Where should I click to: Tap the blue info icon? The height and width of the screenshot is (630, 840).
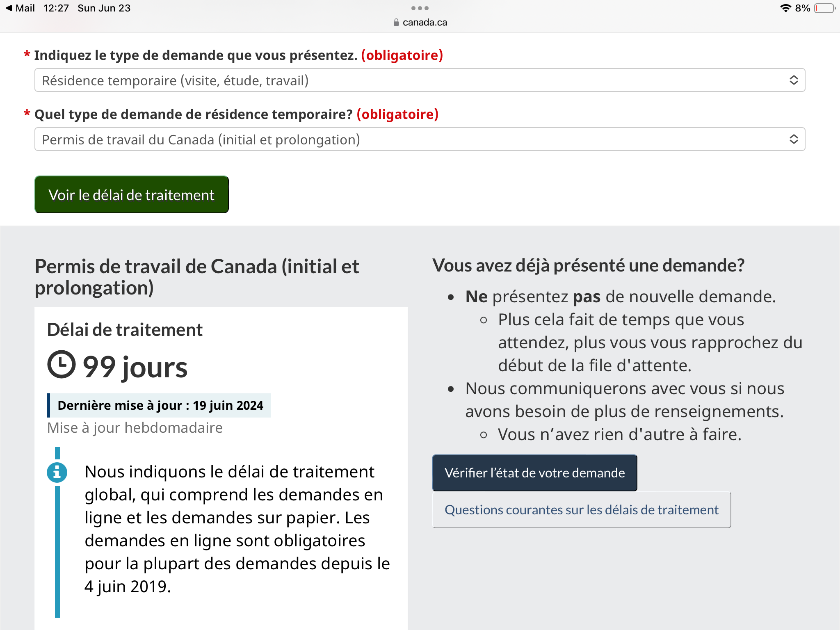click(57, 472)
